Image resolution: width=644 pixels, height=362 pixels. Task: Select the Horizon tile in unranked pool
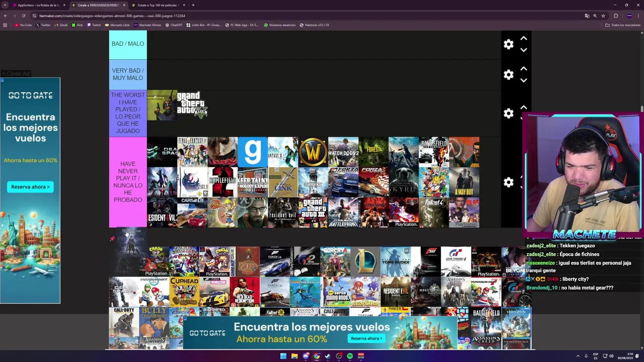click(x=516, y=322)
